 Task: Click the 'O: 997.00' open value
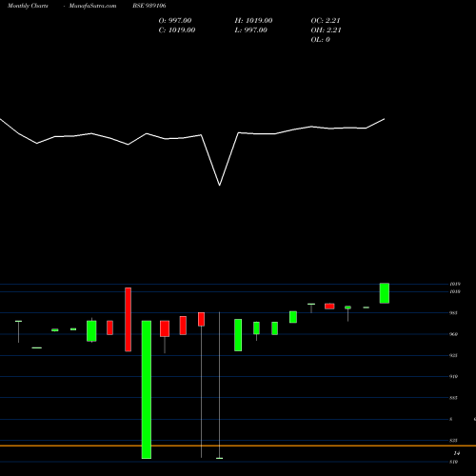[x=175, y=20]
